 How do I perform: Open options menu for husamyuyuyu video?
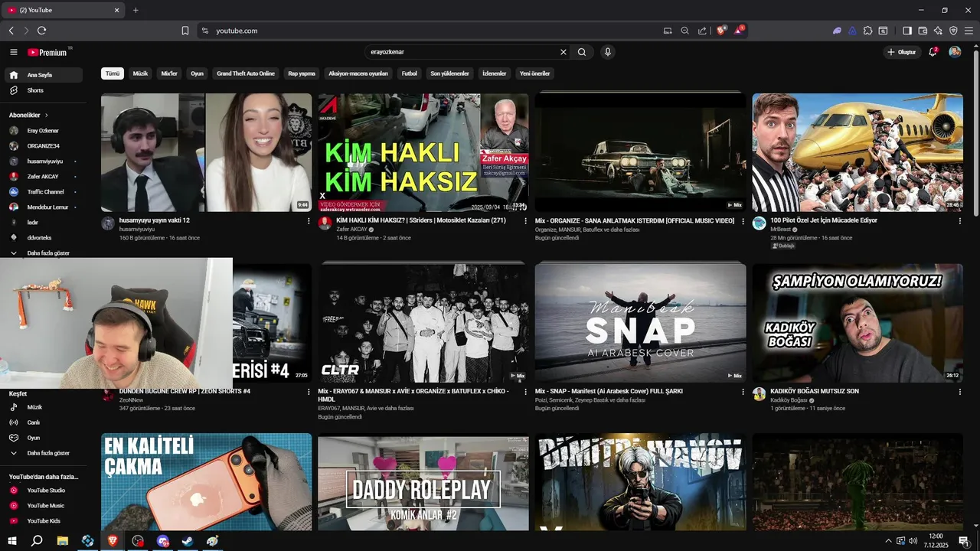tap(309, 220)
